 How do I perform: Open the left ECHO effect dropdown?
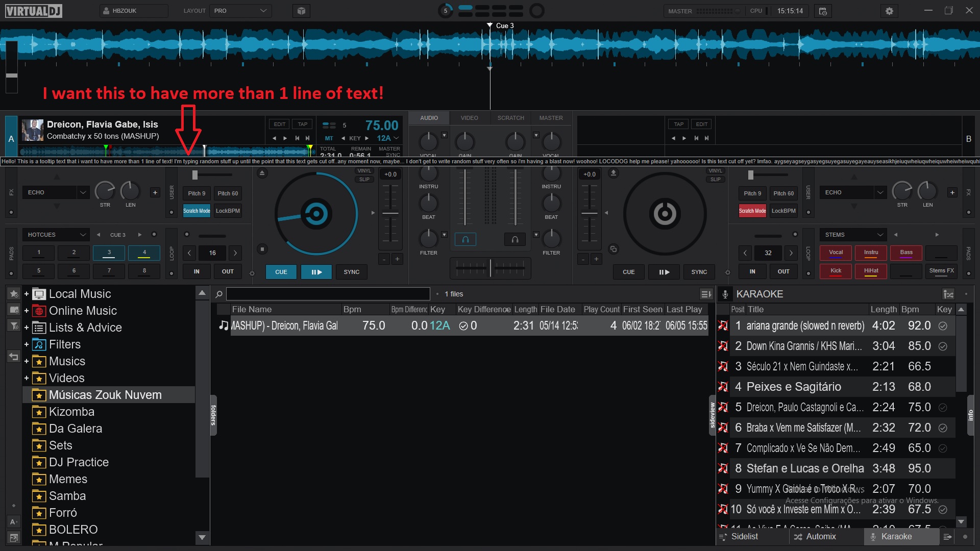[56, 192]
